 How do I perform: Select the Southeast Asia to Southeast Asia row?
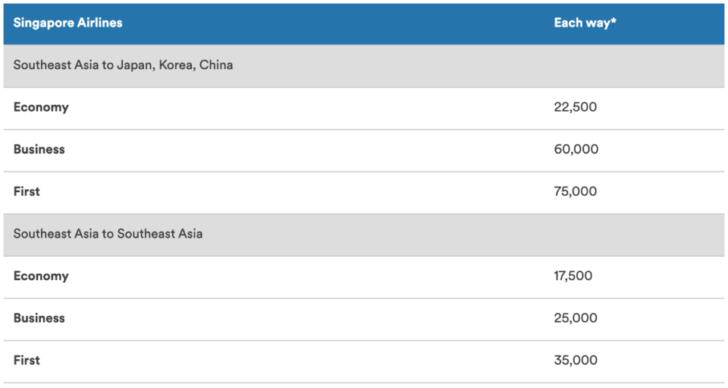(364, 234)
